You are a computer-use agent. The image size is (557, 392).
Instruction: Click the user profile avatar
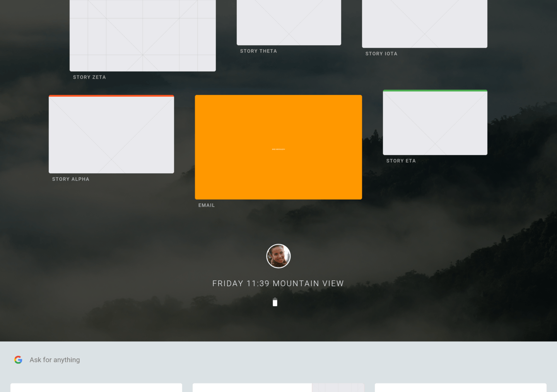click(x=278, y=256)
